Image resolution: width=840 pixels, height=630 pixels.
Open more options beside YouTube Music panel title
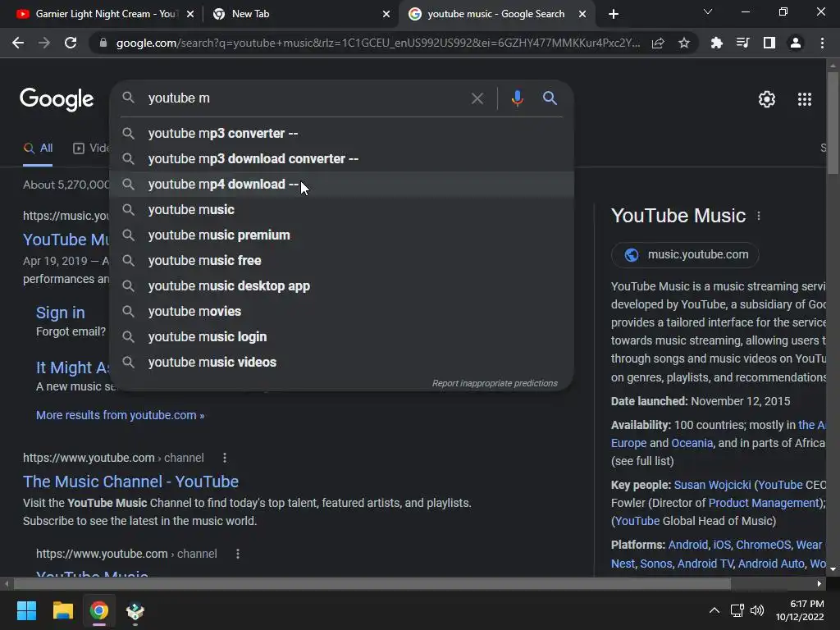pos(758,216)
